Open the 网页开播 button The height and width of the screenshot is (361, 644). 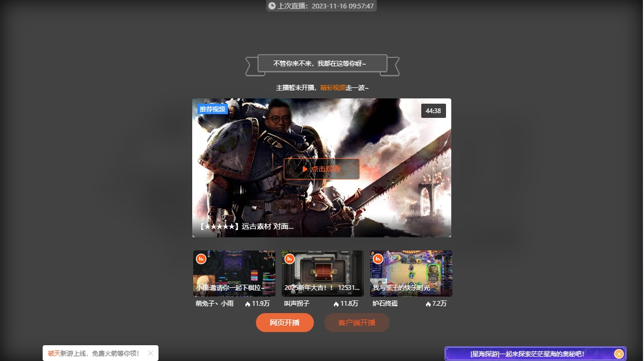(x=285, y=323)
